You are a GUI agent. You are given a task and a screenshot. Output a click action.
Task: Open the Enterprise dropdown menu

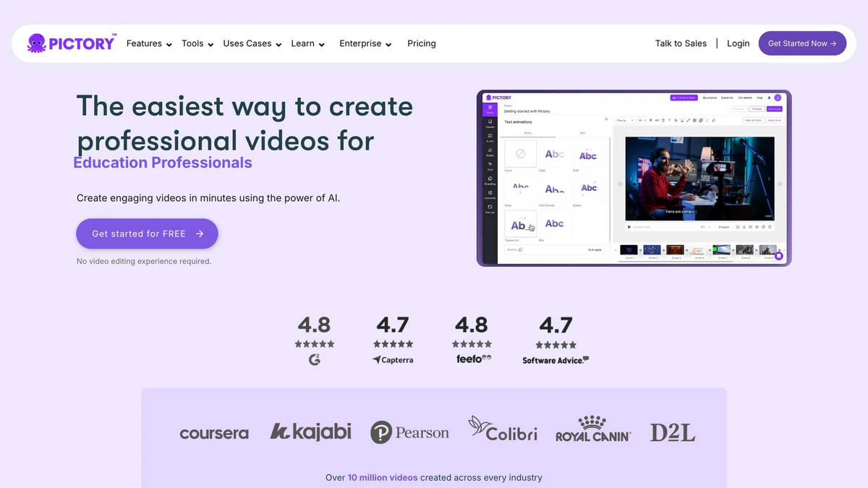pos(365,43)
